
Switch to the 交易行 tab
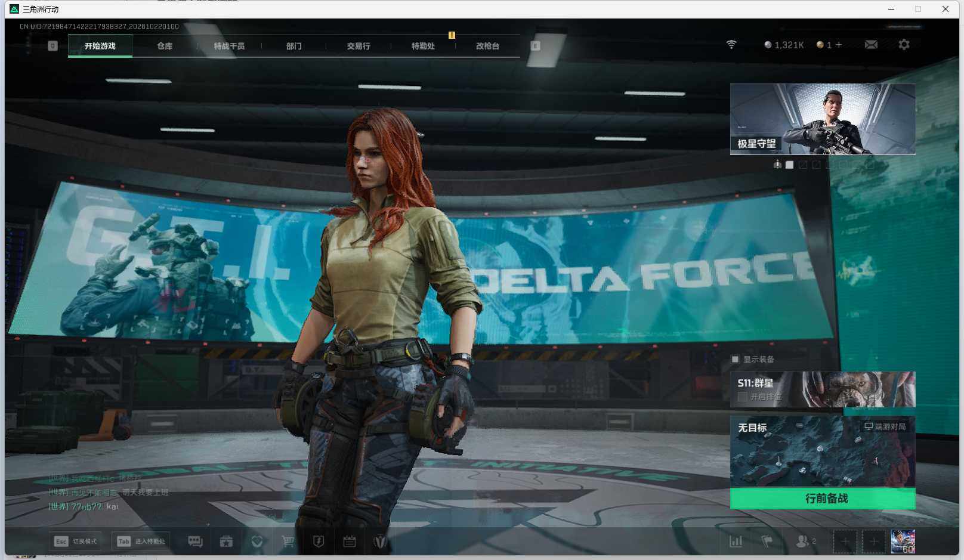click(359, 46)
